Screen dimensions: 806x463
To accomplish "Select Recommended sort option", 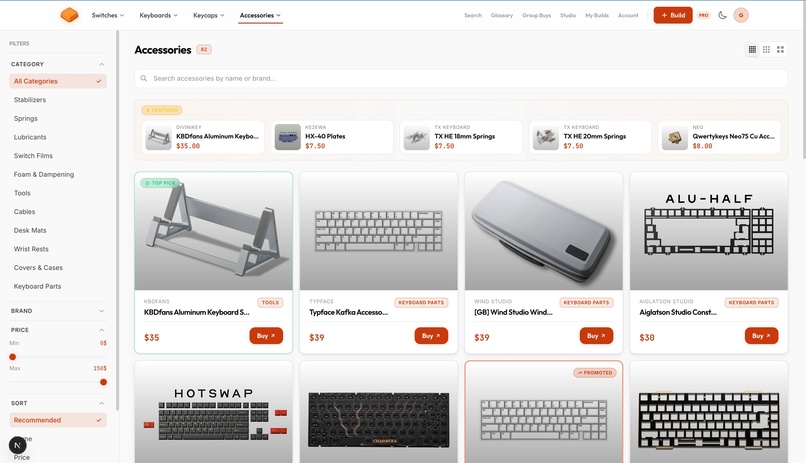I will pos(58,420).
